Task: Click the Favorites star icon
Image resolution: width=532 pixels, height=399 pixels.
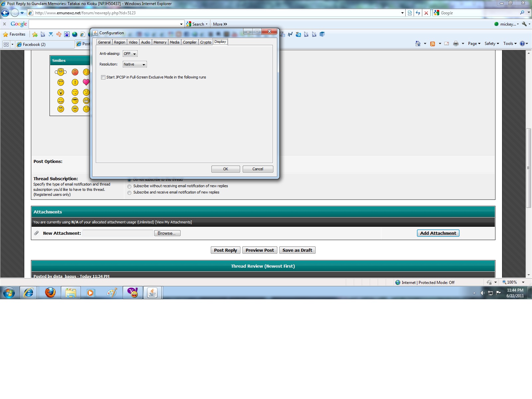Action: click(x=6, y=34)
